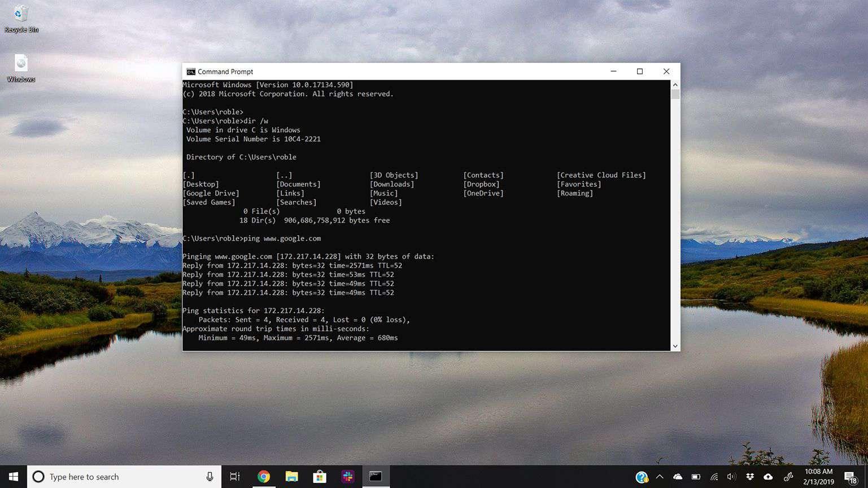
Task: Toggle Wi-Fi via the network tray icon
Action: (714, 477)
